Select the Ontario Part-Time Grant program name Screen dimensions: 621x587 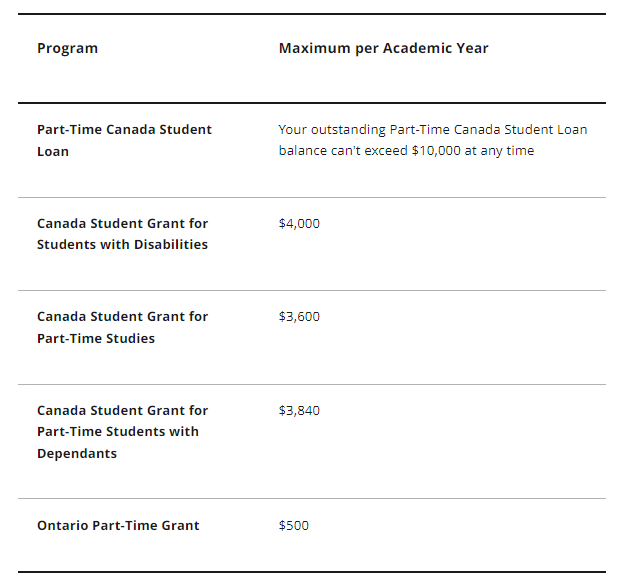pyautogui.click(x=118, y=526)
